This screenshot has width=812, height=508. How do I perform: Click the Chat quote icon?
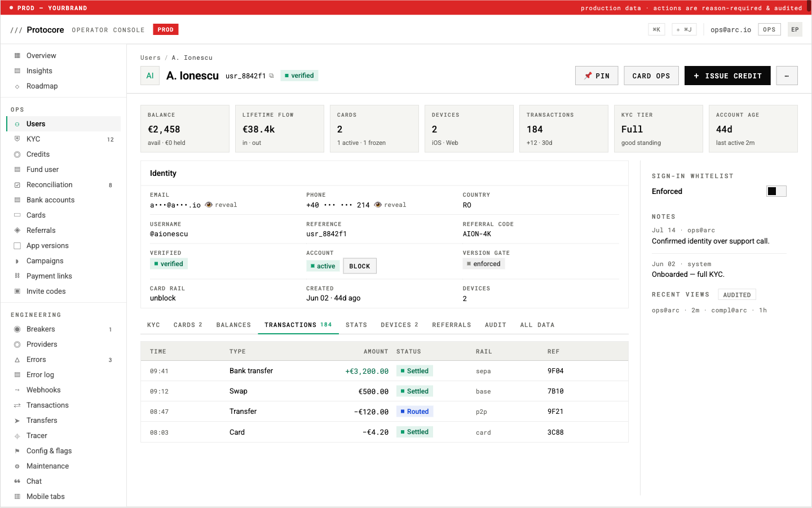coord(17,482)
